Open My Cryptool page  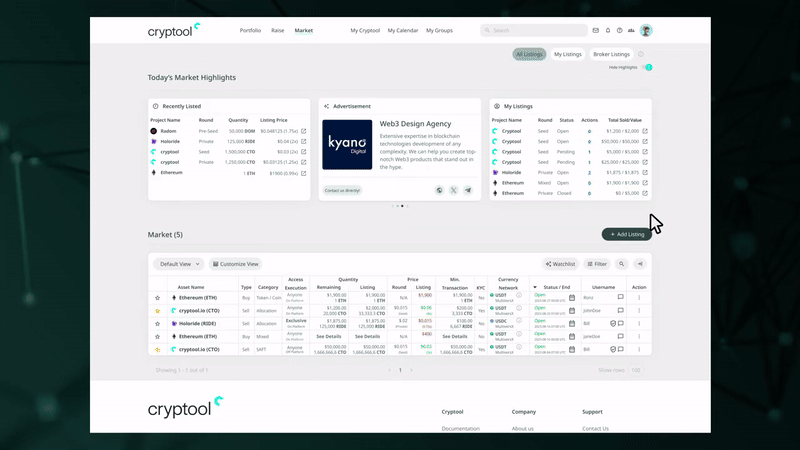coord(365,31)
